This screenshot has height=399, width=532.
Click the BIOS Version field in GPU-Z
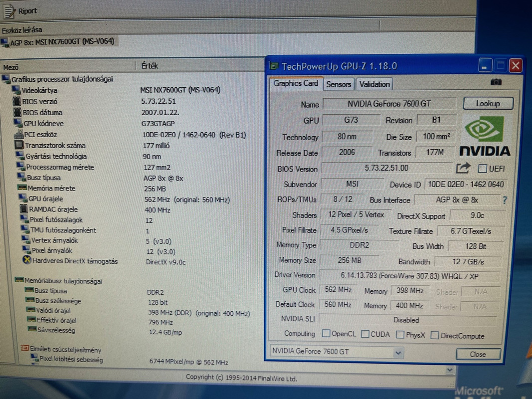point(386,168)
